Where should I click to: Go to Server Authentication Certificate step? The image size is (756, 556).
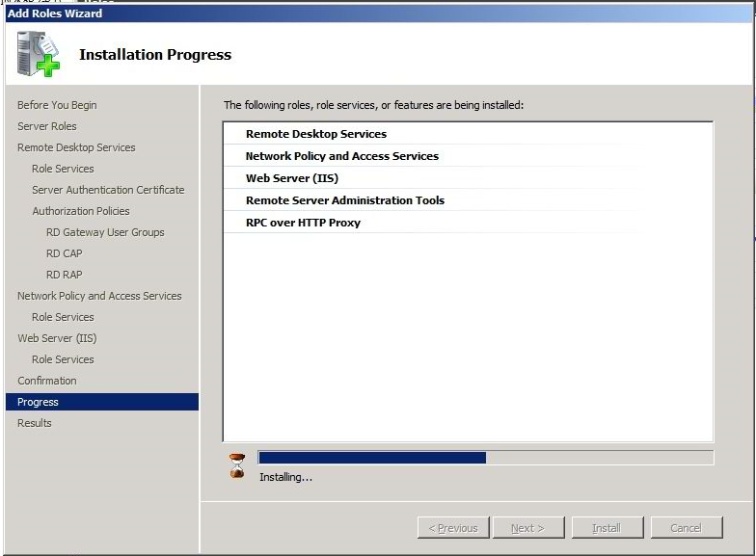pyautogui.click(x=108, y=190)
